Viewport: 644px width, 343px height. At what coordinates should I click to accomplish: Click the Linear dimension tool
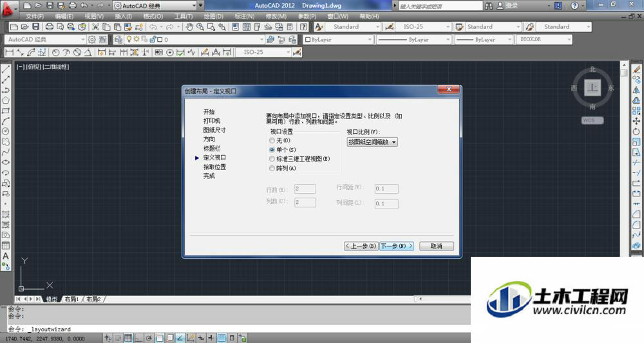pos(9,52)
